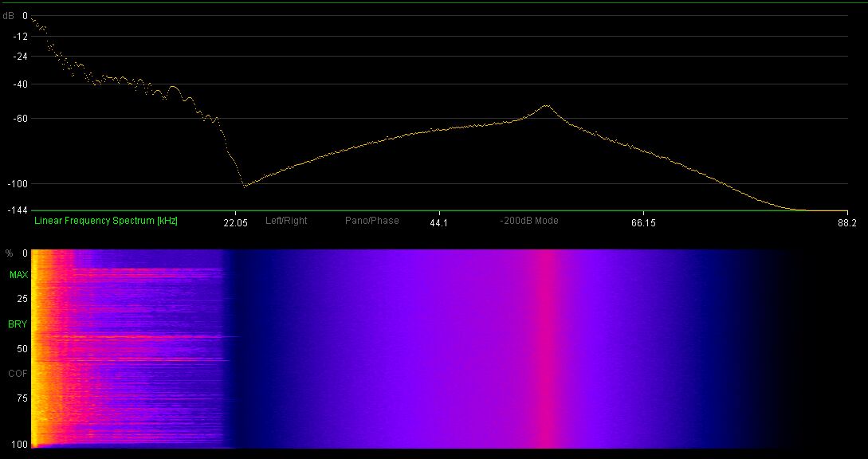This screenshot has width=868, height=459.
Task: Click the -60 dB scale label
Action: click(19, 119)
